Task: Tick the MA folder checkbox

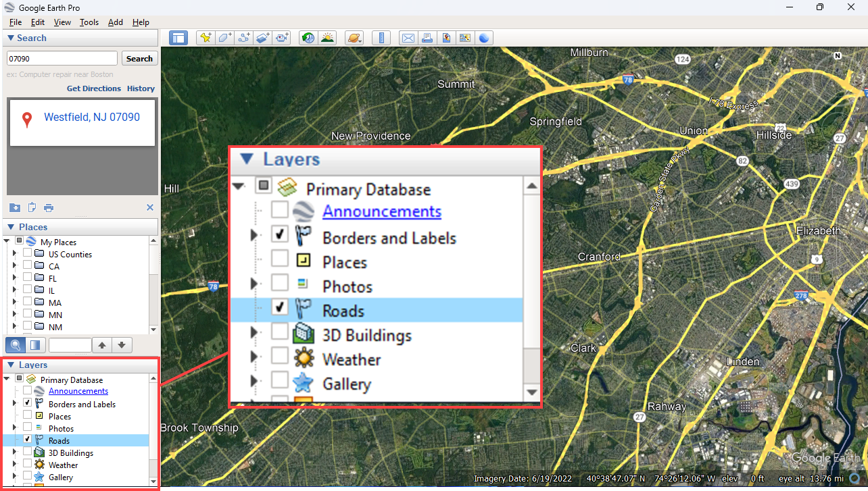Action: pos(28,303)
